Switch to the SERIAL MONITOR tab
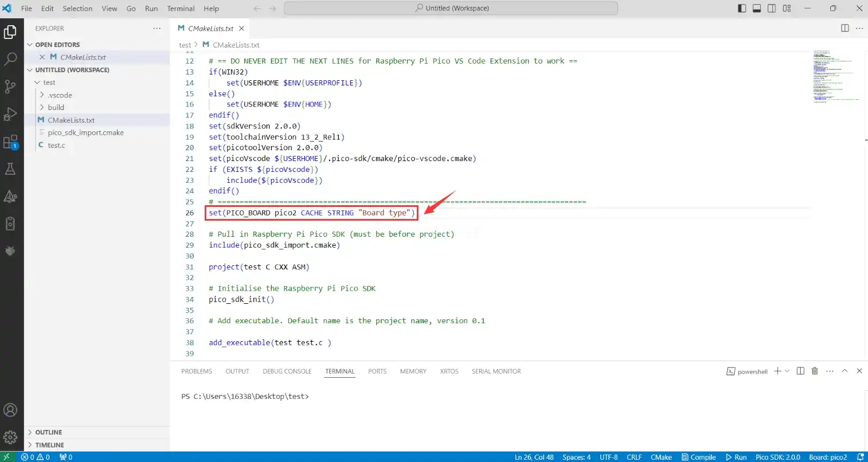The image size is (868, 462). 496,371
